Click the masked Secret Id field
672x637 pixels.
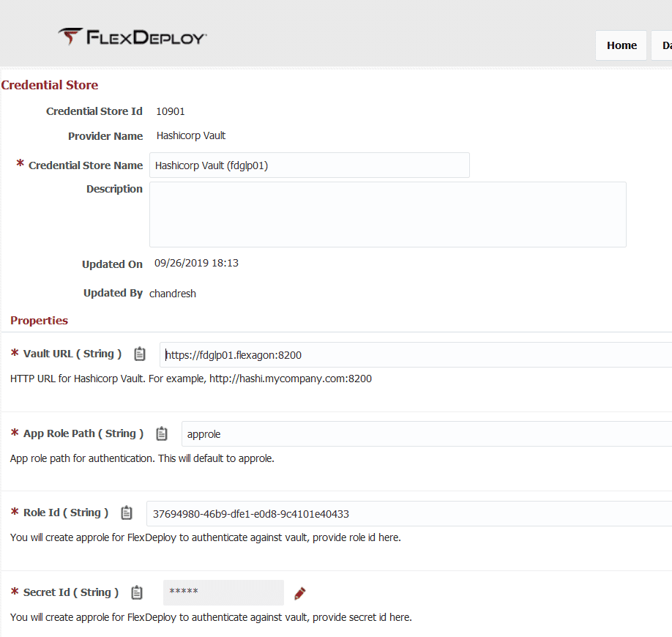[223, 592]
